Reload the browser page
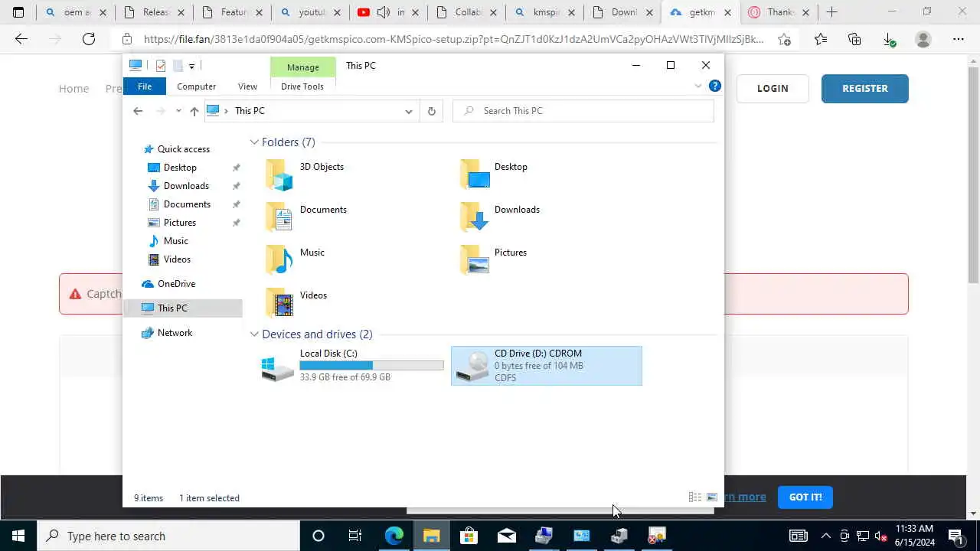The width and height of the screenshot is (980, 551). click(89, 39)
